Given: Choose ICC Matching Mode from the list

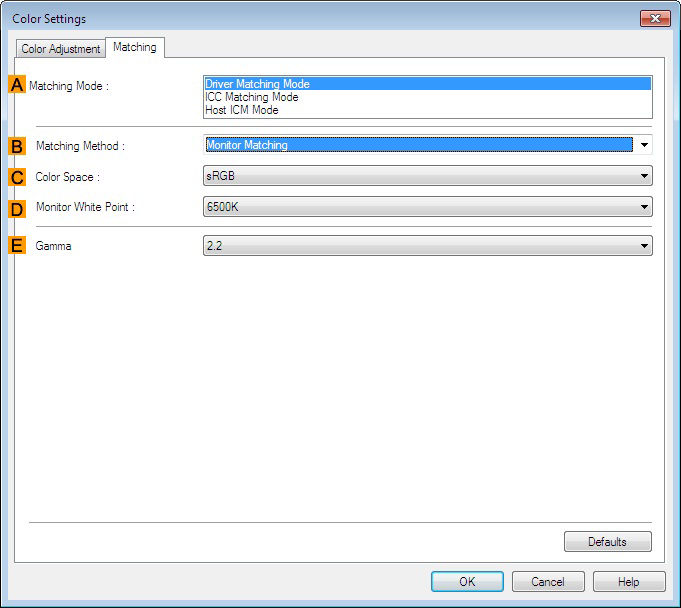Looking at the screenshot, I should pos(427,97).
